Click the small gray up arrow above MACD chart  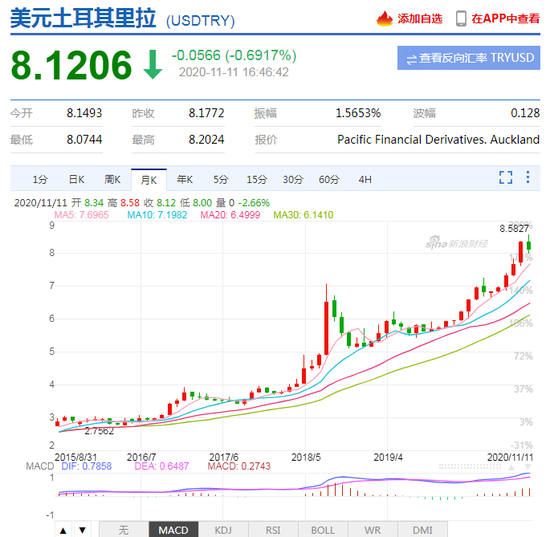(x=511, y=467)
